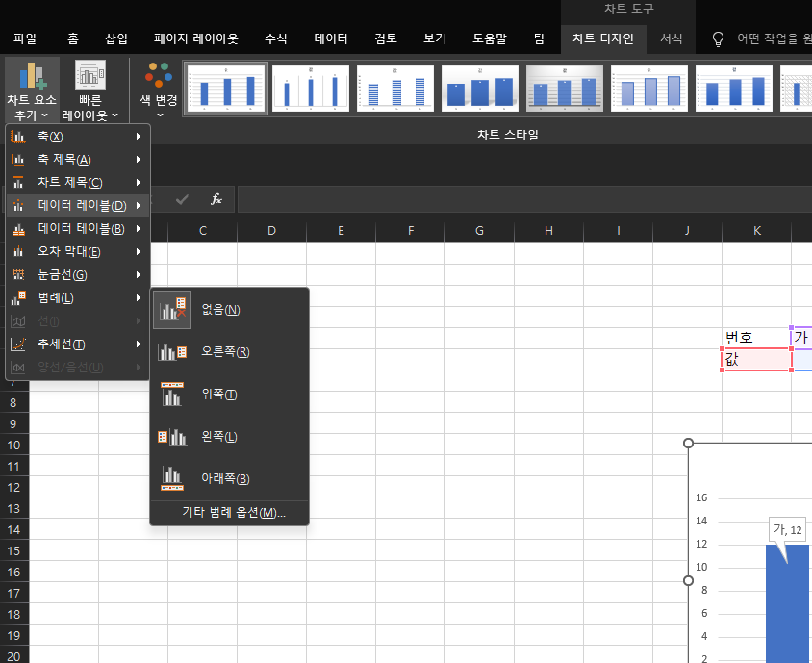
Task: Expand the 축 제목(A) submenu arrow
Action: click(139, 159)
